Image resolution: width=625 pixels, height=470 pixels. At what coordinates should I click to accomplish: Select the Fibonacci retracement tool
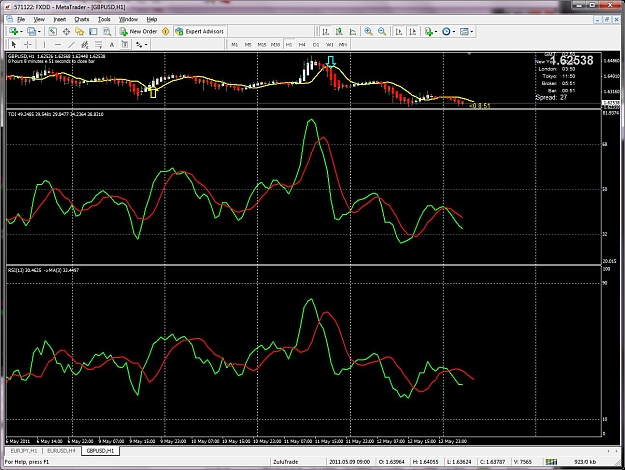click(x=98, y=45)
